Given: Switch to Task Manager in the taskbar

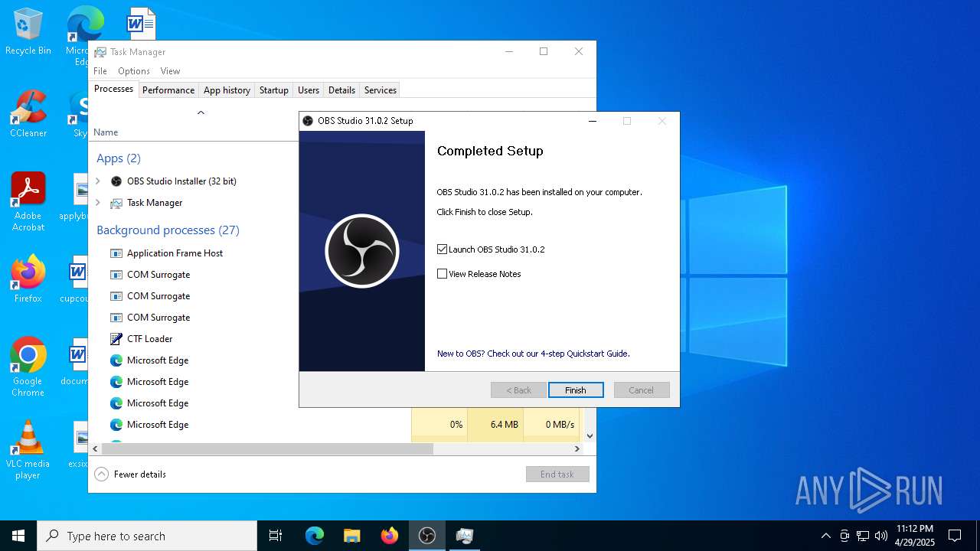Looking at the screenshot, I should pyautogui.click(x=465, y=536).
